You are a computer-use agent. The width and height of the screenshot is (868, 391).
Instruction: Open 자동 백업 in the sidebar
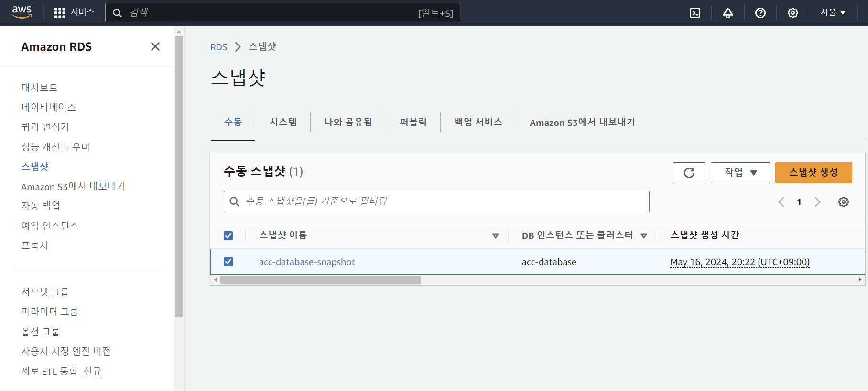click(x=41, y=206)
